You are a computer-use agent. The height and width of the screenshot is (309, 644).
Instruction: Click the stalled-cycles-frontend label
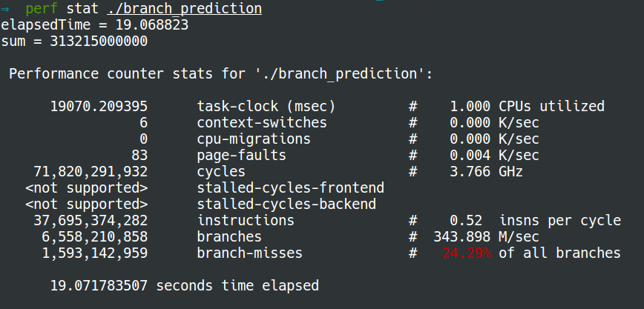click(291, 188)
